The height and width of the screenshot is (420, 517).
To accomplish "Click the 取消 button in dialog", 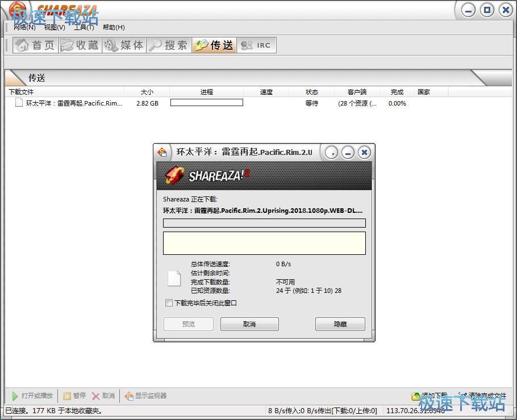I will [249, 324].
